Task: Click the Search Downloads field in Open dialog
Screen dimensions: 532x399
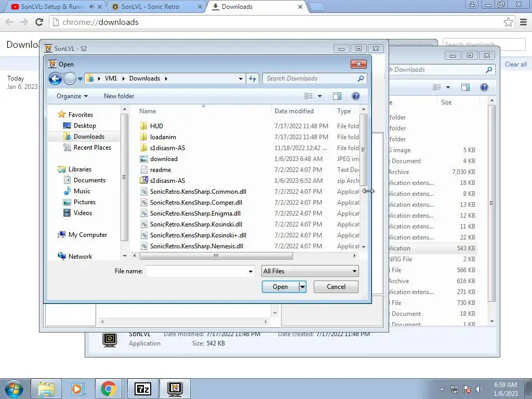Action: point(314,78)
